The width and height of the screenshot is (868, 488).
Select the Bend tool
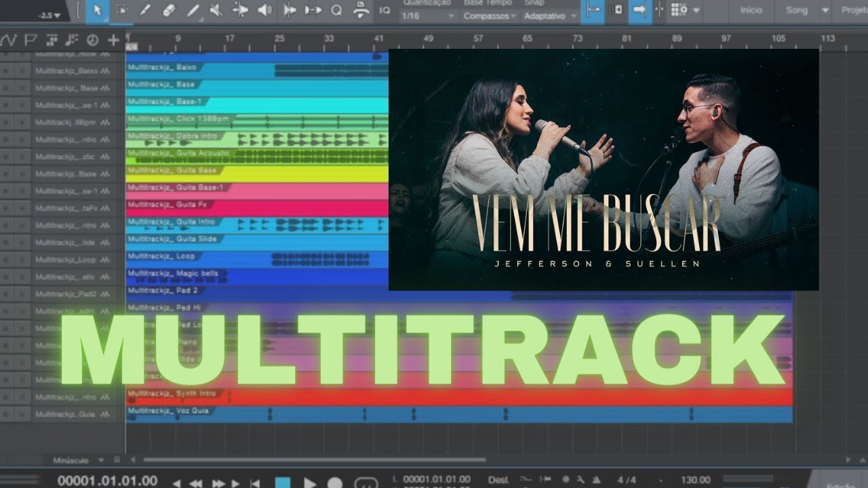(240, 10)
